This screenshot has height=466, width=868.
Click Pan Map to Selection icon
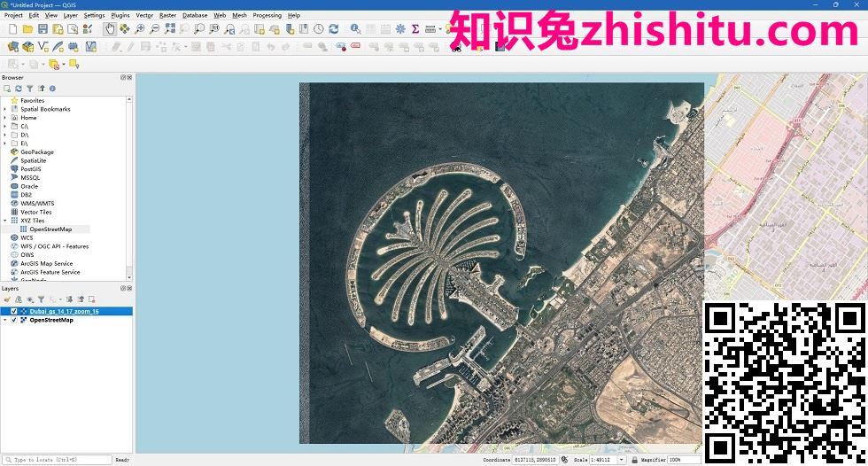point(125,28)
